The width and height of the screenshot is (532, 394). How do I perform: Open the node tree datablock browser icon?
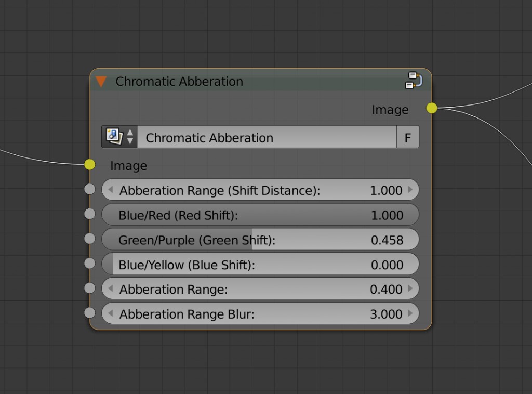coord(113,136)
